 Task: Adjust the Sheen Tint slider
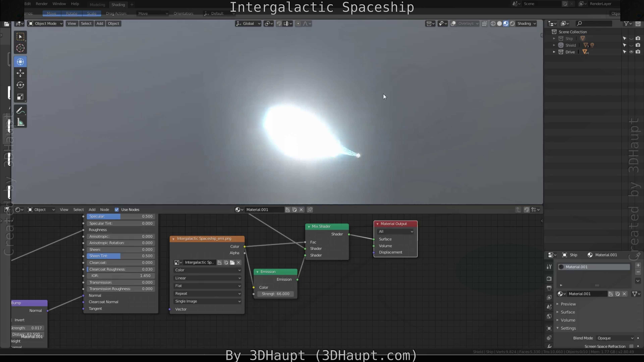tap(121, 256)
